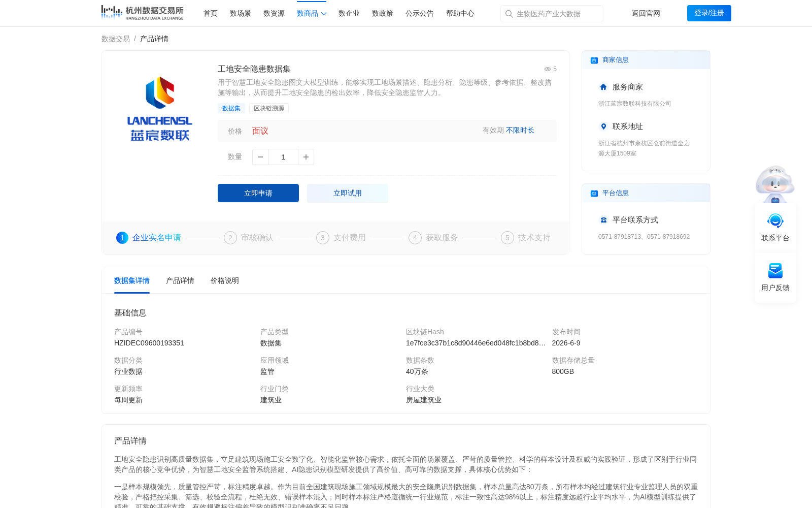Expand the 数商品 dropdown chevron
Viewport: 812px width, 508px height.
[324, 14]
